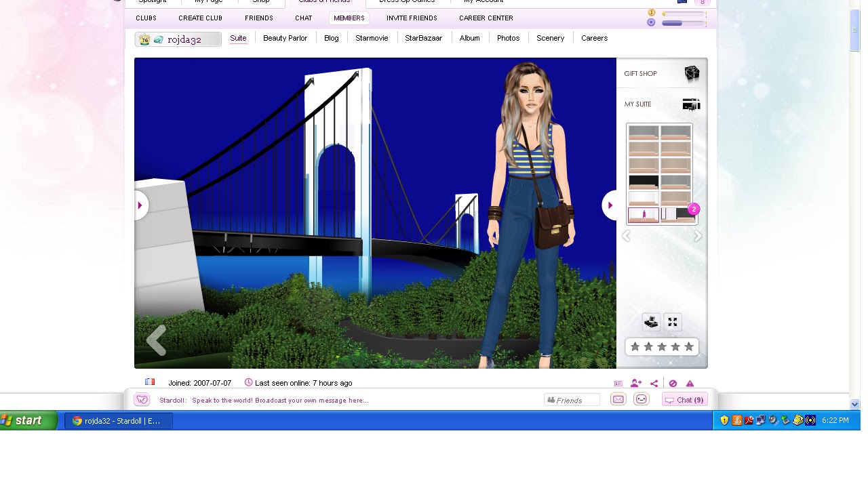The height and width of the screenshot is (488, 868).
Task: Click Invite Friends link
Action: (x=412, y=18)
